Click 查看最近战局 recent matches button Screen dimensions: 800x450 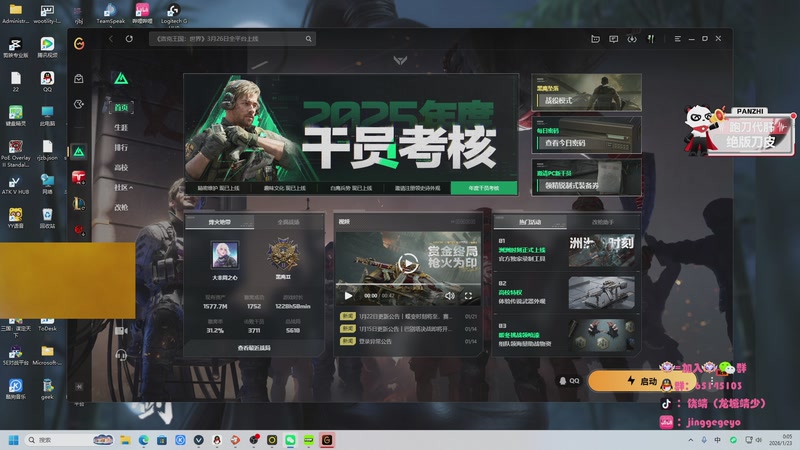tap(254, 348)
